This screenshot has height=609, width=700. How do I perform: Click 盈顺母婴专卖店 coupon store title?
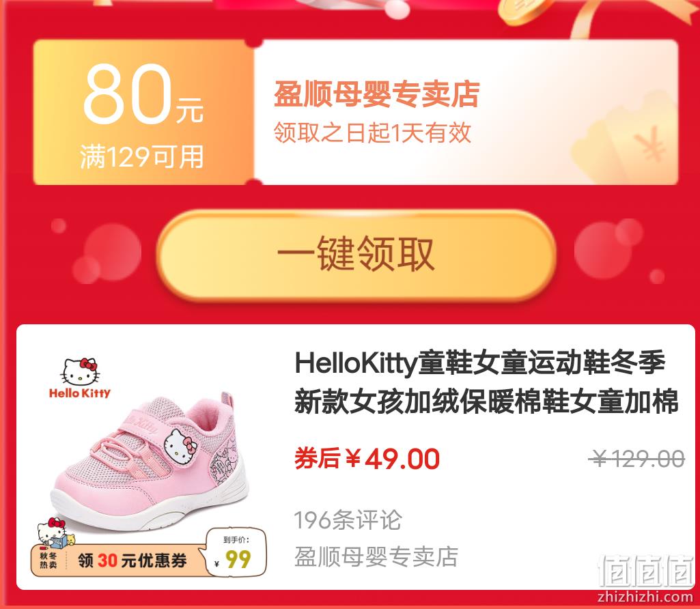click(376, 94)
